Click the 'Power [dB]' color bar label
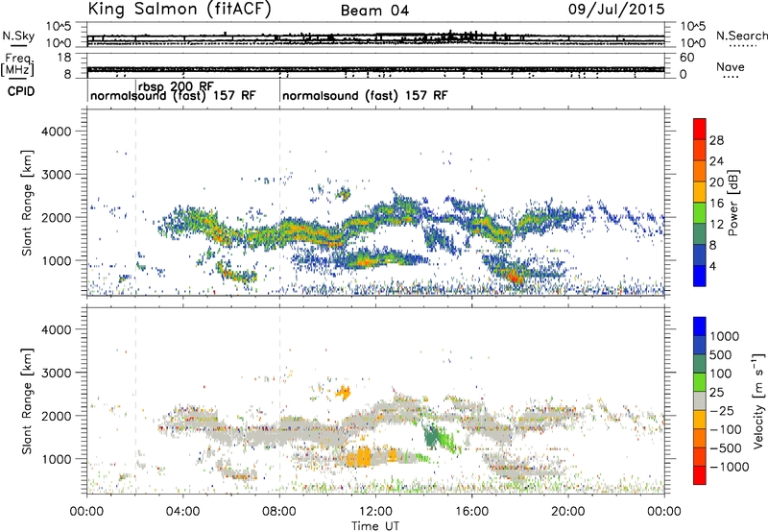768x532 pixels. 733,203
